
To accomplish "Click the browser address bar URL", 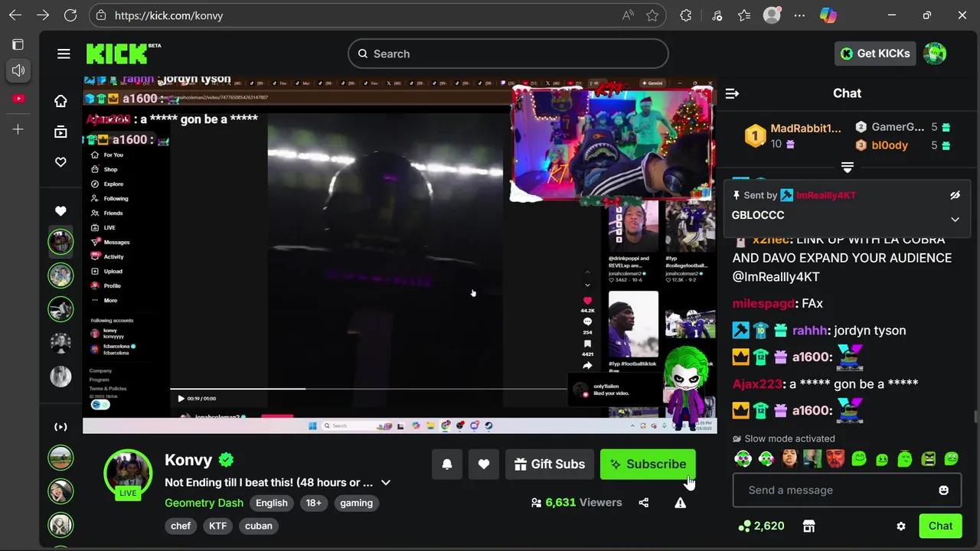I will (x=169, y=15).
